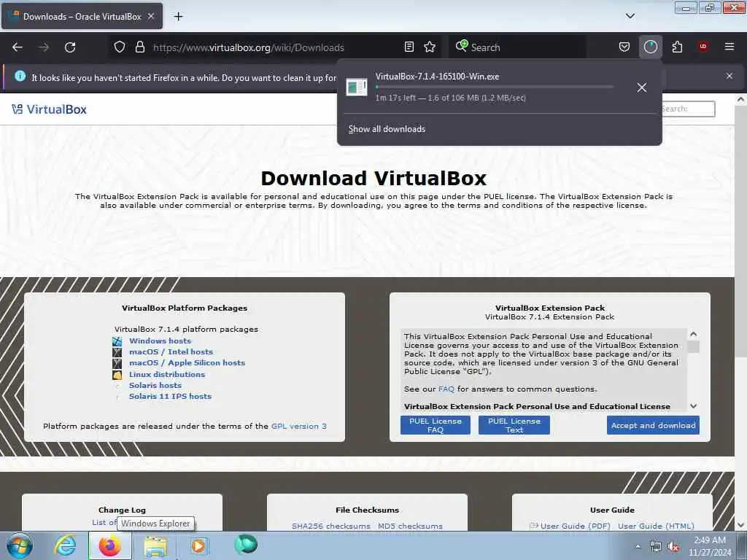Open Solaris hosts link
The image size is (747, 560).
[155, 385]
